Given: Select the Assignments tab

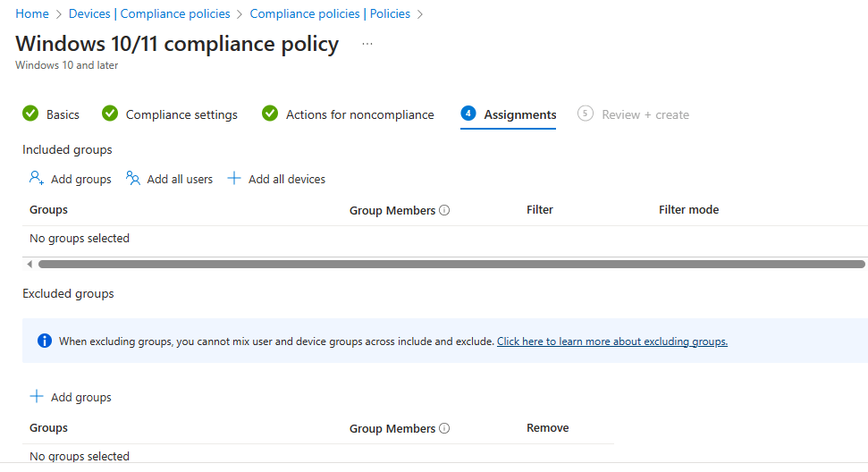Looking at the screenshot, I should point(519,114).
